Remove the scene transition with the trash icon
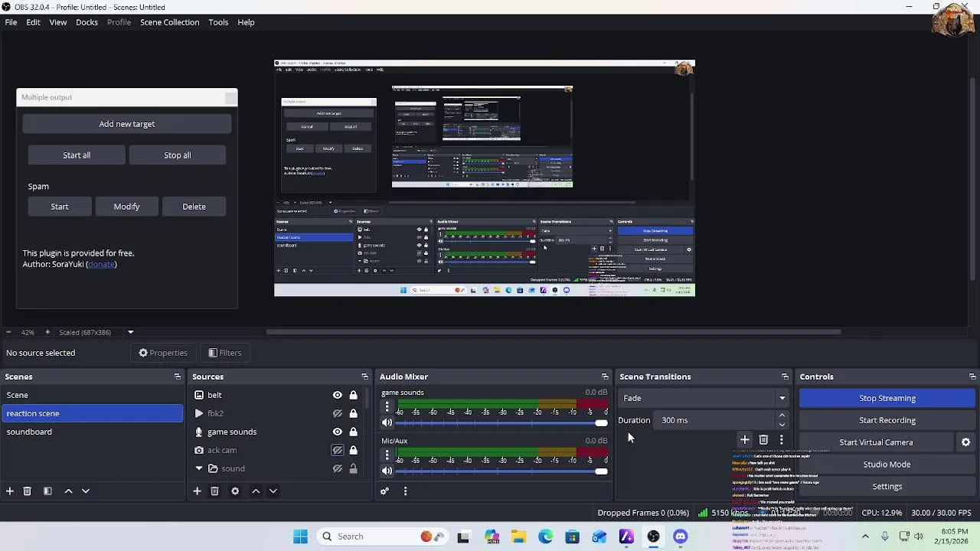The width and height of the screenshot is (980, 551). point(763,440)
